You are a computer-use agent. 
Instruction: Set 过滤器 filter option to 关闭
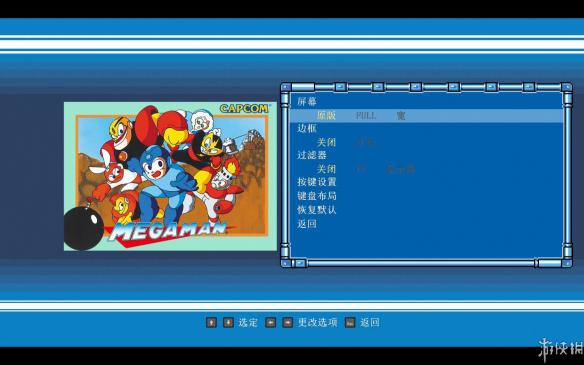point(326,169)
